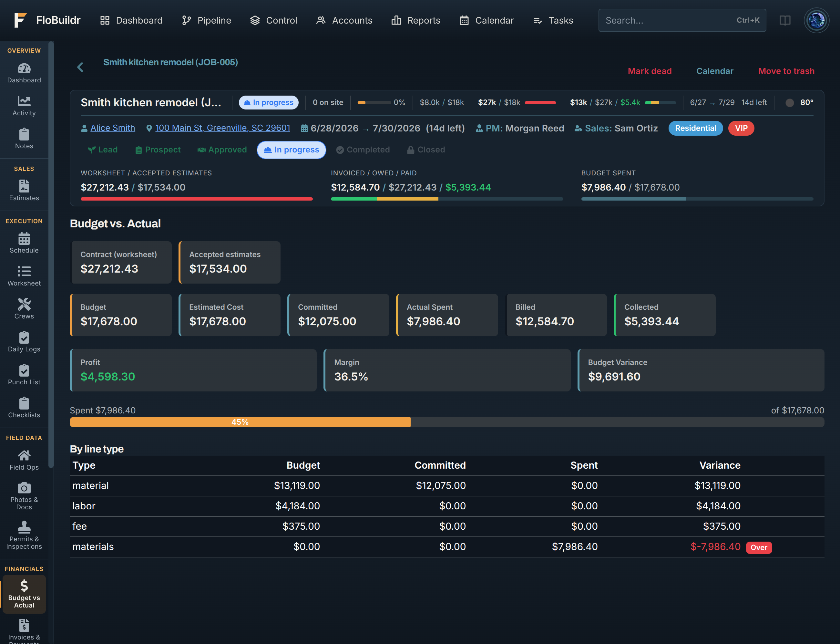
Task: Set job stage to Completed
Action: click(363, 150)
